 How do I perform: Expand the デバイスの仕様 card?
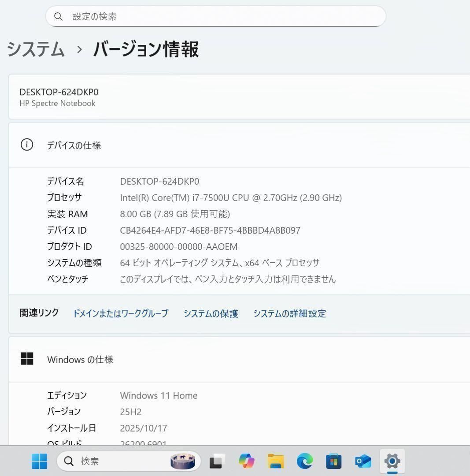[238, 145]
